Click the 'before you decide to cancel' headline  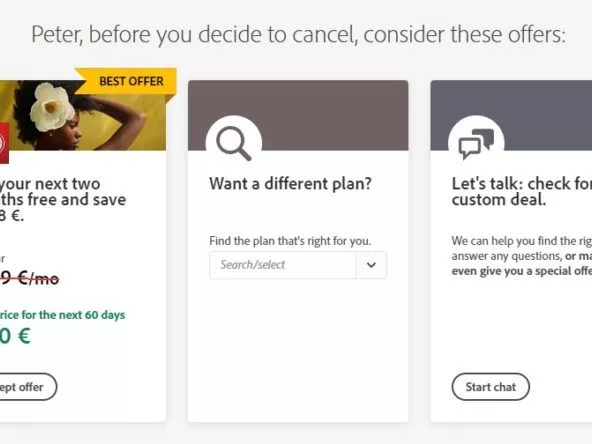(x=298, y=34)
